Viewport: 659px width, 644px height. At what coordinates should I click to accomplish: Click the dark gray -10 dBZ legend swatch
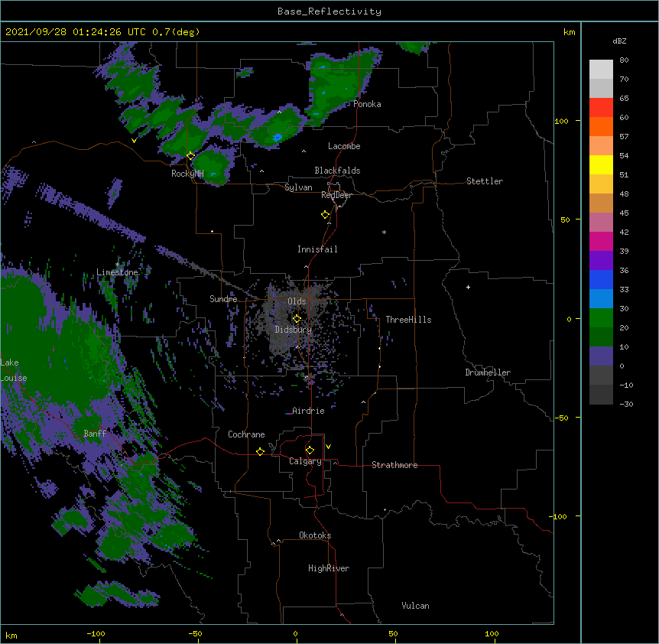pyautogui.click(x=601, y=395)
